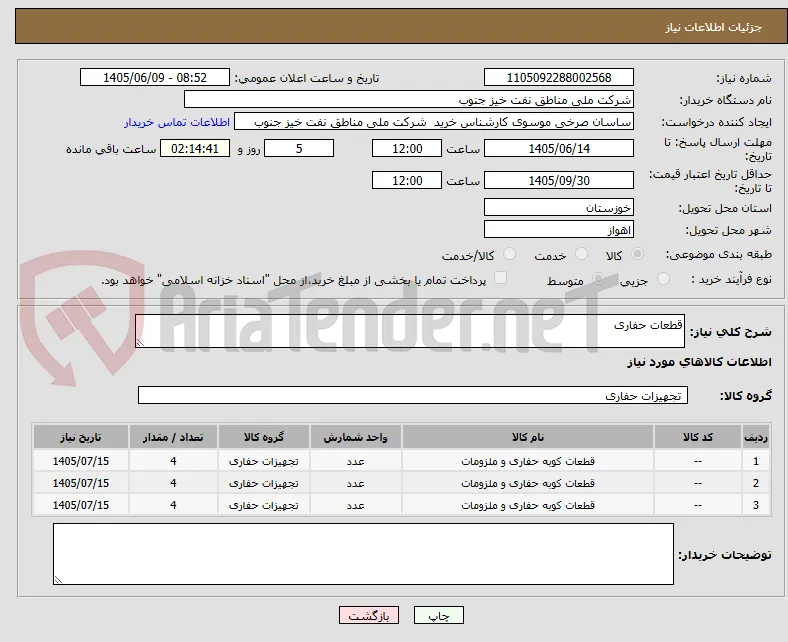Click the quantity 4 in row 1
This screenshot has height=642, width=788.
[x=173, y=461]
